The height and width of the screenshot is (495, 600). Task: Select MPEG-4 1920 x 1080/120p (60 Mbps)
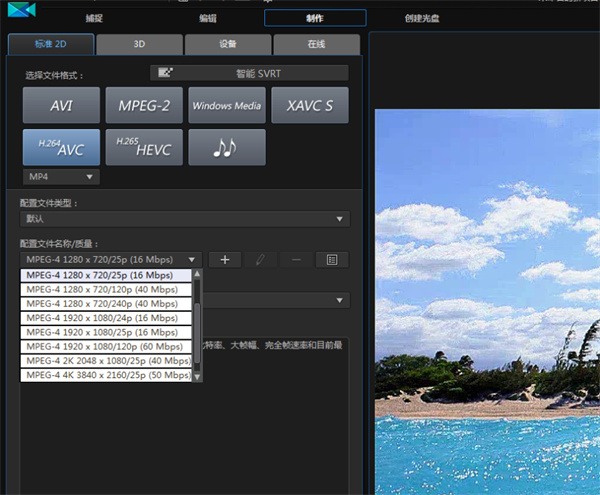[x=107, y=346]
